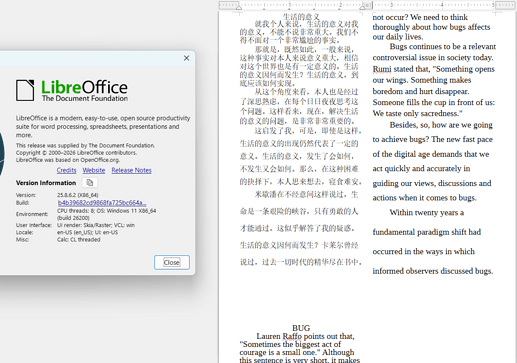Click the line 'Besides, so, how are we going'
The height and width of the screenshot is (363, 517).
pyautogui.click(x=441, y=125)
